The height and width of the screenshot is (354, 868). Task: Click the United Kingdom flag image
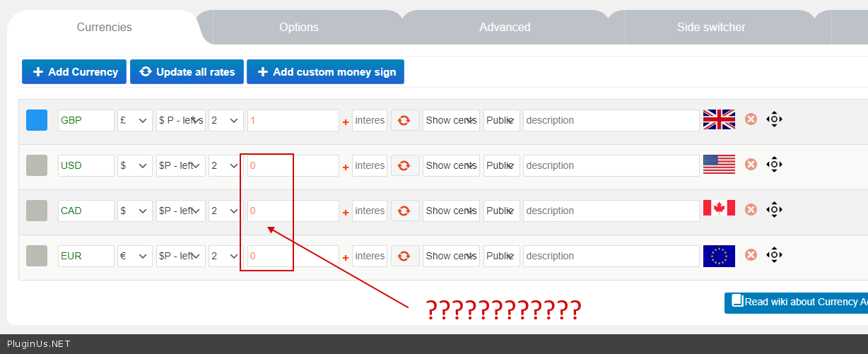pyautogui.click(x=719, y=119)
